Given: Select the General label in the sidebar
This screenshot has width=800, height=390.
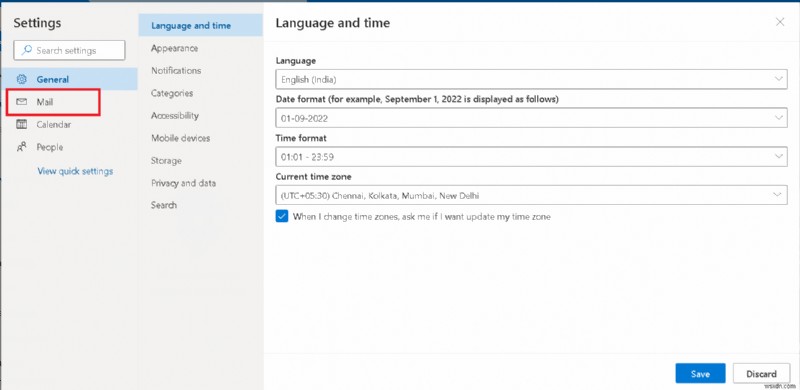Looking at the screenshot, I should pyautogui.click(x=53, y=80).
